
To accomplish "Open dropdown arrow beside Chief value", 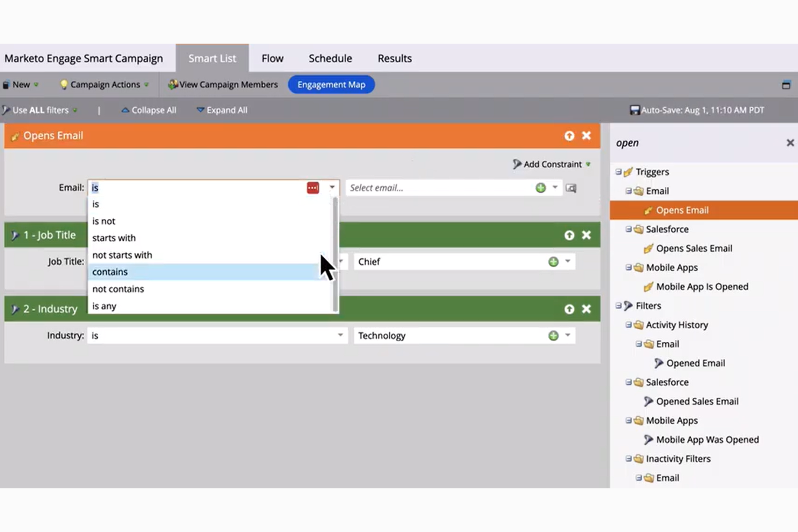I will (x=568, y=261).
